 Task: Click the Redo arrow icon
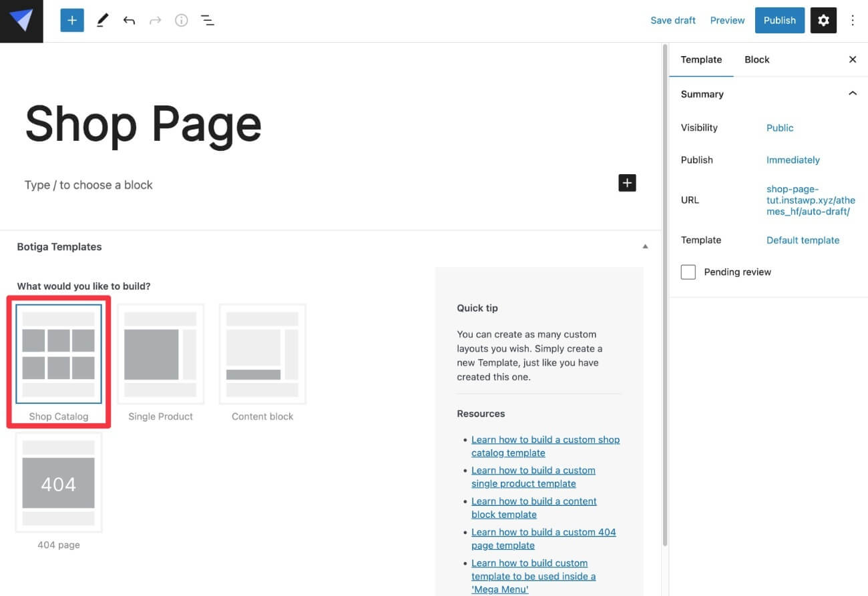tap(155, 21)
